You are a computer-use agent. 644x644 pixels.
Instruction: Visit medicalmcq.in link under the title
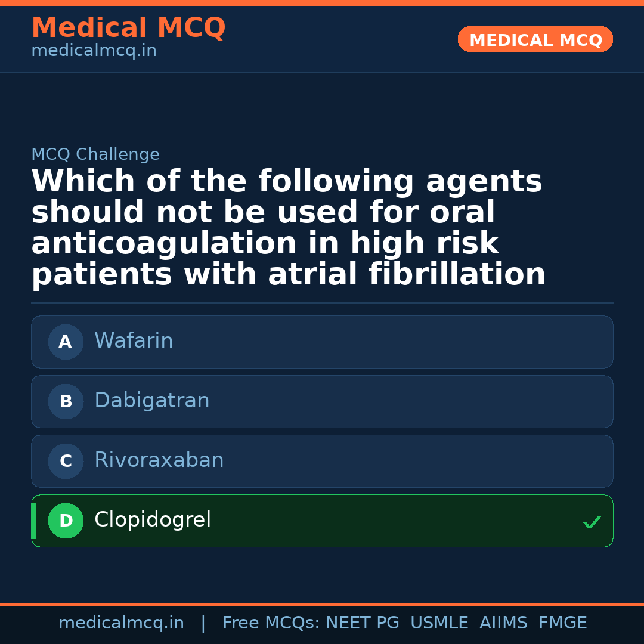tap(94, 51)
